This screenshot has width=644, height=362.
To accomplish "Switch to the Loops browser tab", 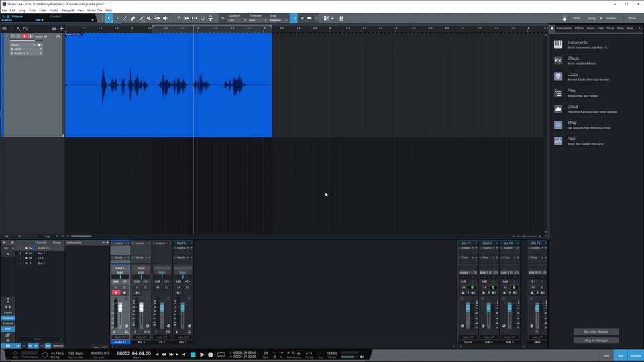I will tap(590, 28).
